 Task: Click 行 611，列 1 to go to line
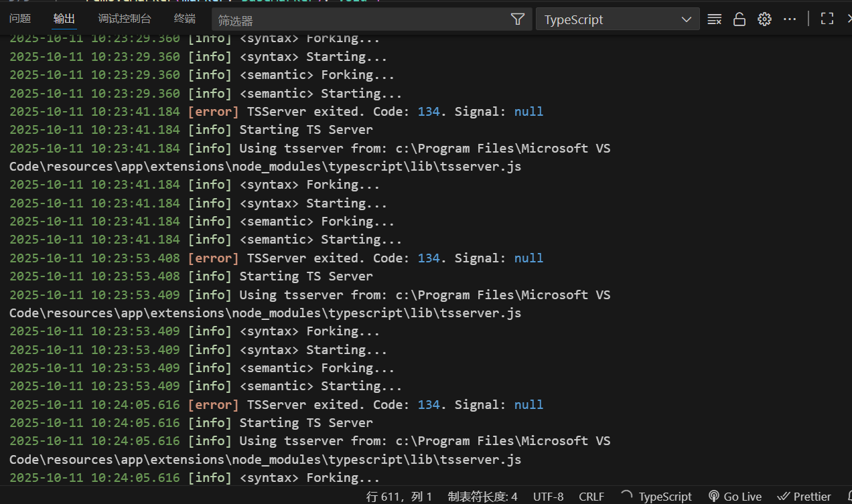[x=400, y=496]
